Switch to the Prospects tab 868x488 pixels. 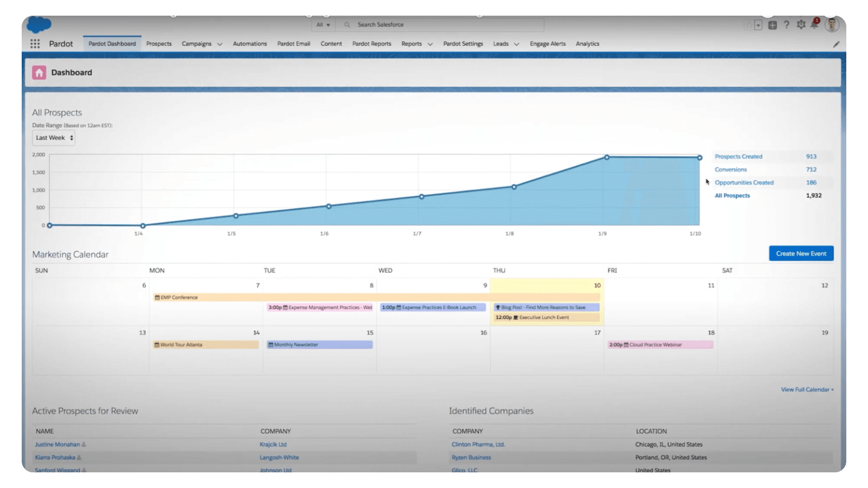point(159,44)
